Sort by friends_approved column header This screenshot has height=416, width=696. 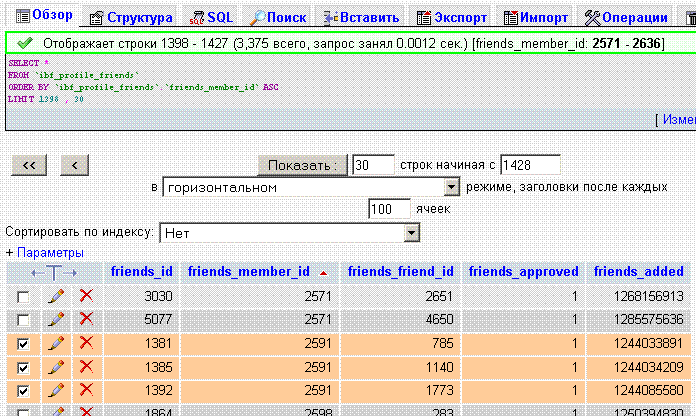[524, 271]
